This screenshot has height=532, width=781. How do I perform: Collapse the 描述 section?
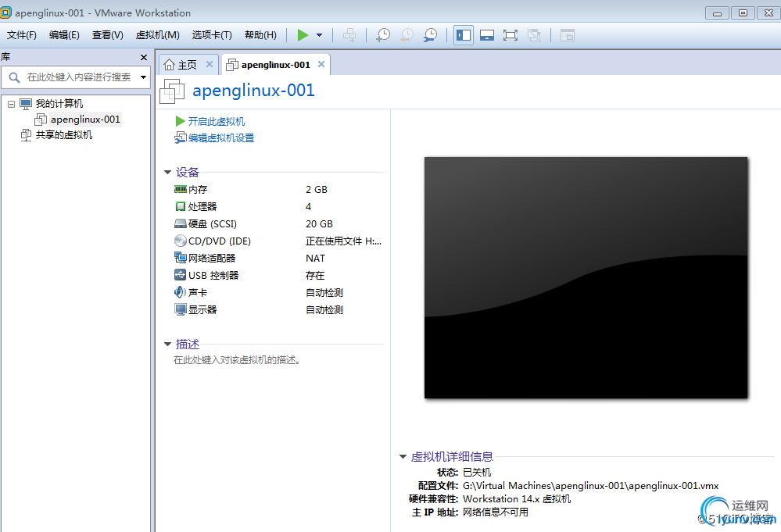click(x=167, y=344)
